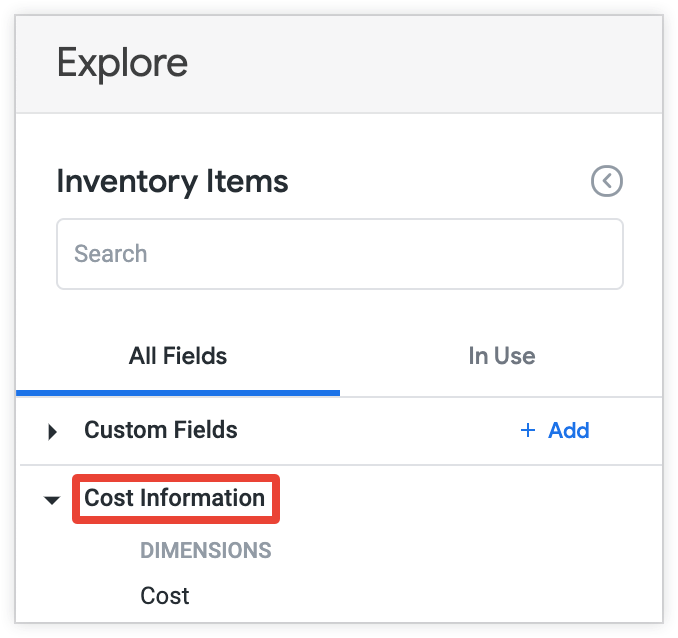Viewport: 678px width, 638px height.
Task: Click the Inventory Items Explore title
Action: click(172, 181)
